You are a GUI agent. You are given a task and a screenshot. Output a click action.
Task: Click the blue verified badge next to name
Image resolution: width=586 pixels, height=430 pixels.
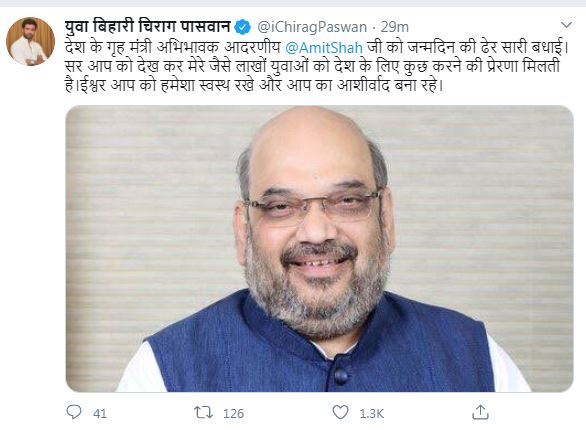243,27
